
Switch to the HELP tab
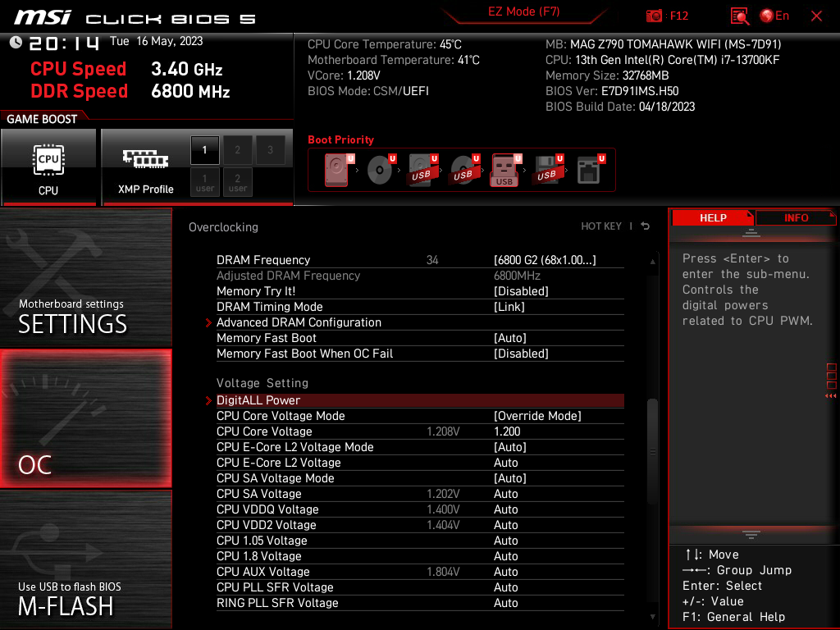[x=713, y=218]
